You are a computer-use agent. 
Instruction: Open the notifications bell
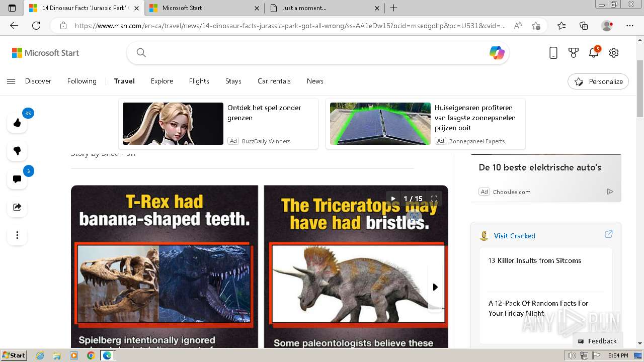click(594, 53)
